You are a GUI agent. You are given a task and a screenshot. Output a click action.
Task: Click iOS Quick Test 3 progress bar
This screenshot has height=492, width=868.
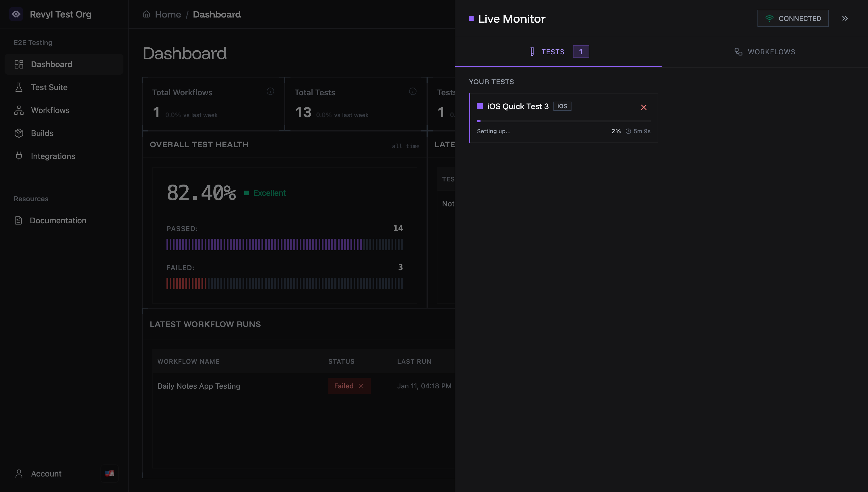(563, 121)
